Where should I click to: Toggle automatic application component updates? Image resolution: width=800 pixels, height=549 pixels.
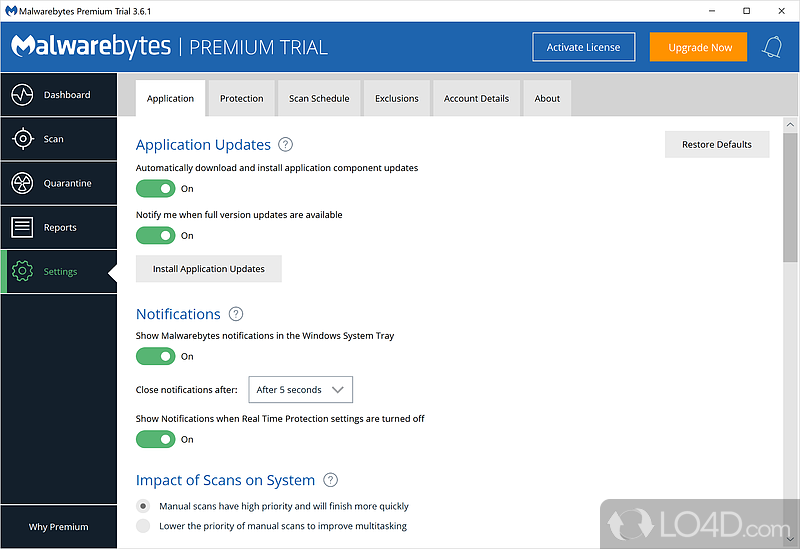156,189
